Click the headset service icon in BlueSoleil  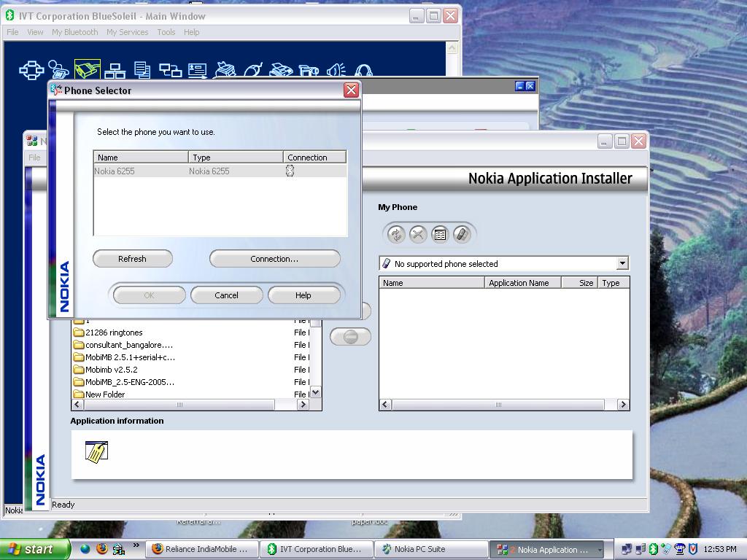pyautogui.click(x=363, y=71)
